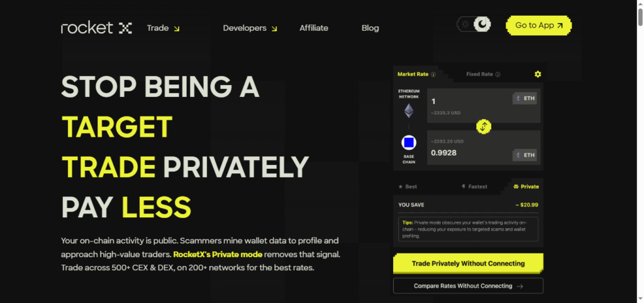Select the Private route option

(x=526, y=186)
